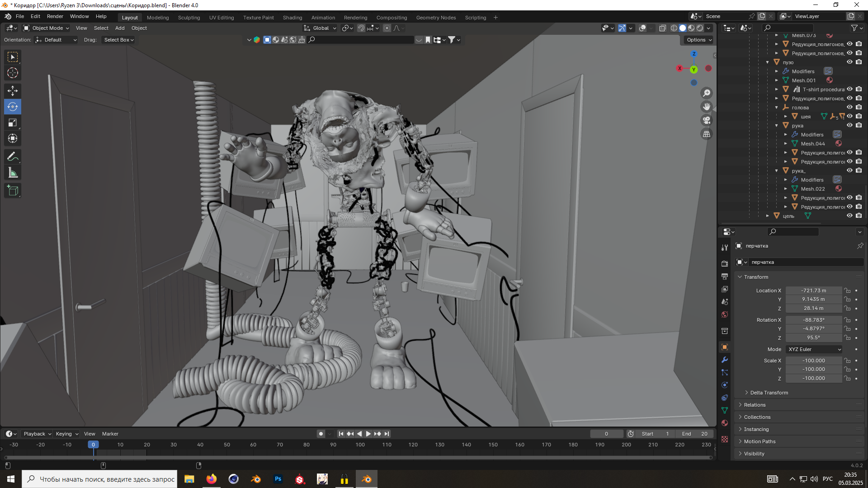The height and width of the screenshot is (488, 868).
Task: Toggle camera view in viewport
Action: coord(706,120)
